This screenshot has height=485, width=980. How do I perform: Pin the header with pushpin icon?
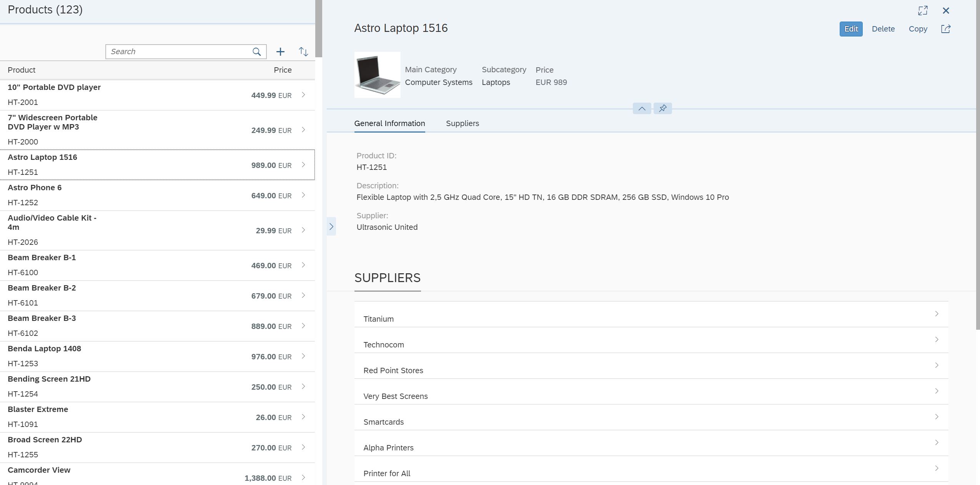(662, 108)
